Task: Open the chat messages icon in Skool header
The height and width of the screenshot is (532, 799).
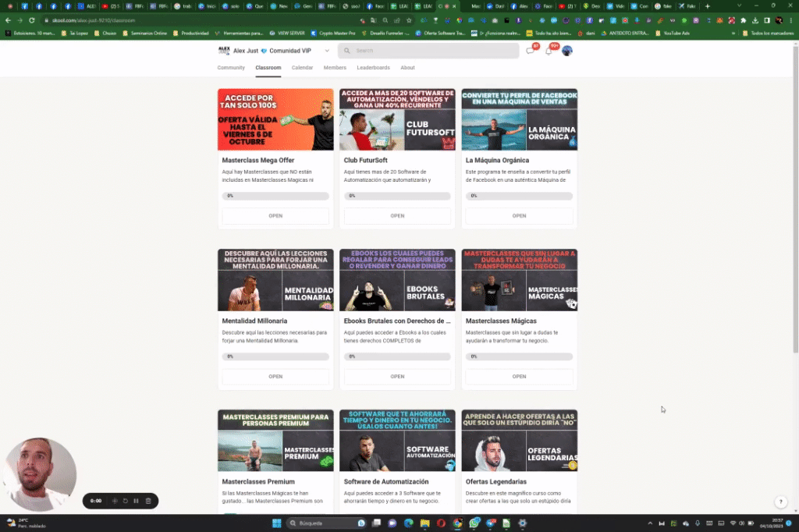Action: click(530, 51)
